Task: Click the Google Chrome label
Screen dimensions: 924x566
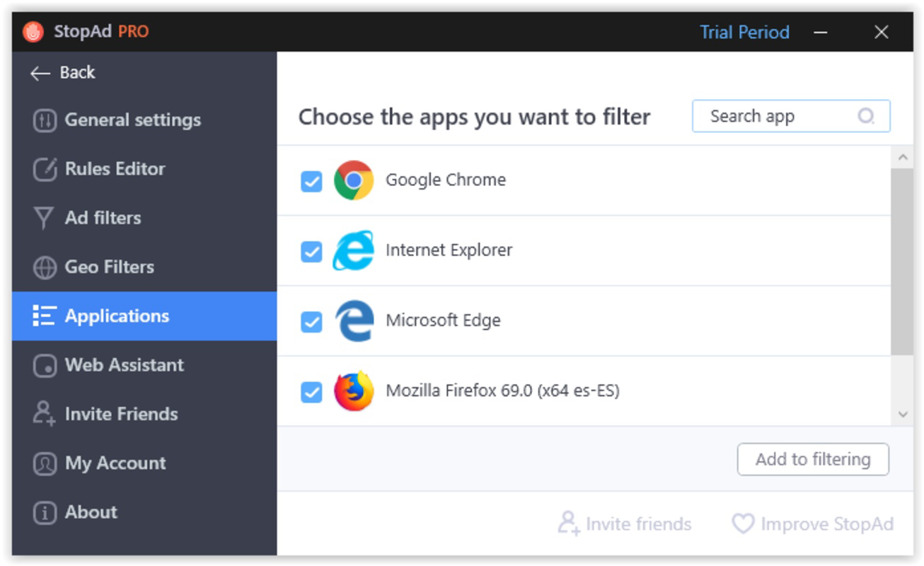Action: pos(446,180)
